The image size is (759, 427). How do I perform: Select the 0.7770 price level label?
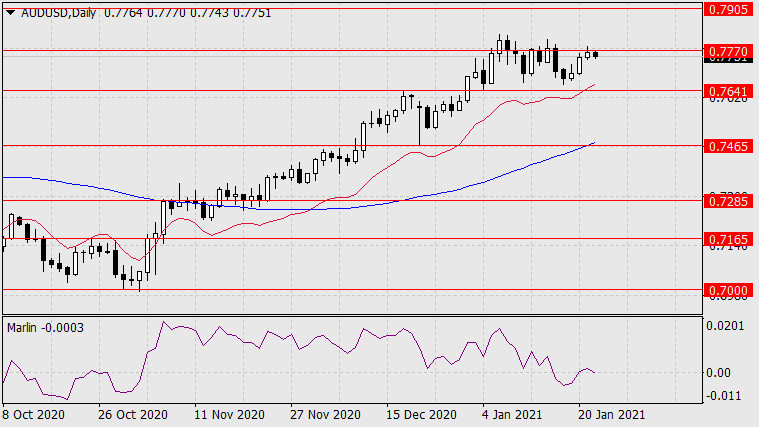(728, 51)
